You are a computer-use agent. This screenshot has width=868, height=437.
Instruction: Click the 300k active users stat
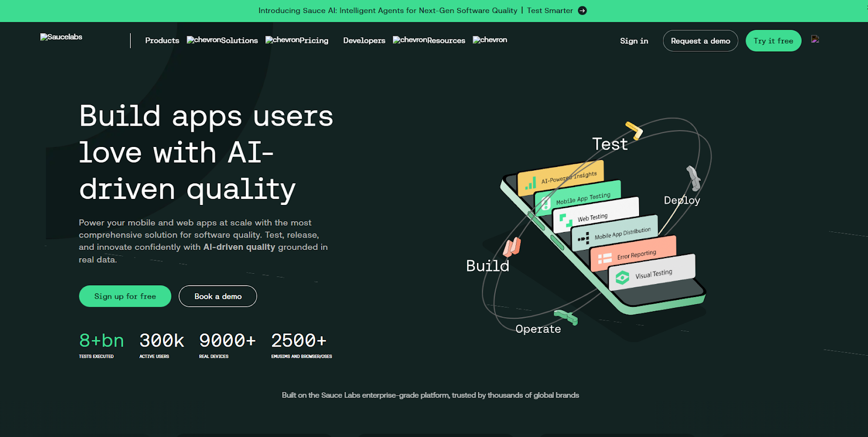[x=162, y=345]
